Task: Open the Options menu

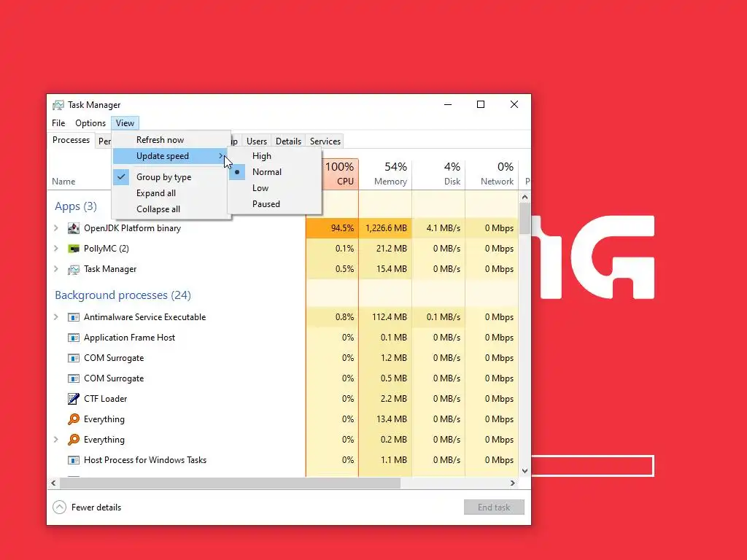Action: click(x=90, y=122)
